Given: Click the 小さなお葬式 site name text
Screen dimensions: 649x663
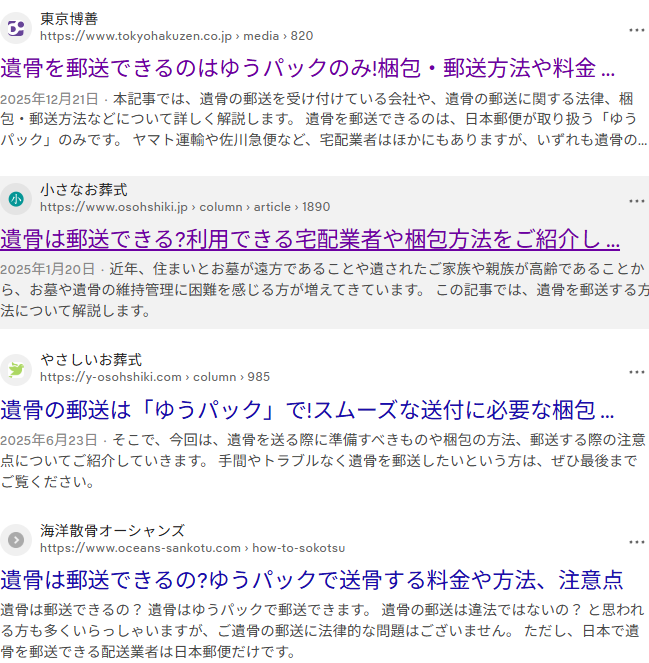Looking at the screenshot, I should [x=84, y=190].
